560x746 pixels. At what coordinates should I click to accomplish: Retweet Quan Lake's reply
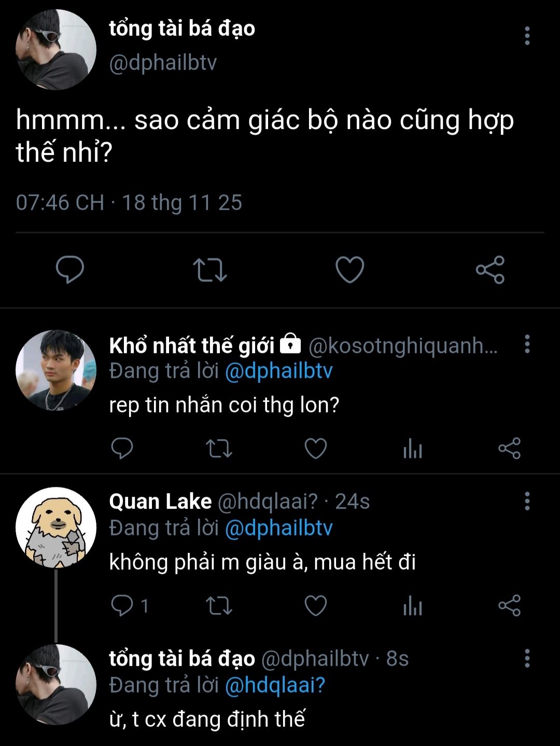(x=219, y=605)
